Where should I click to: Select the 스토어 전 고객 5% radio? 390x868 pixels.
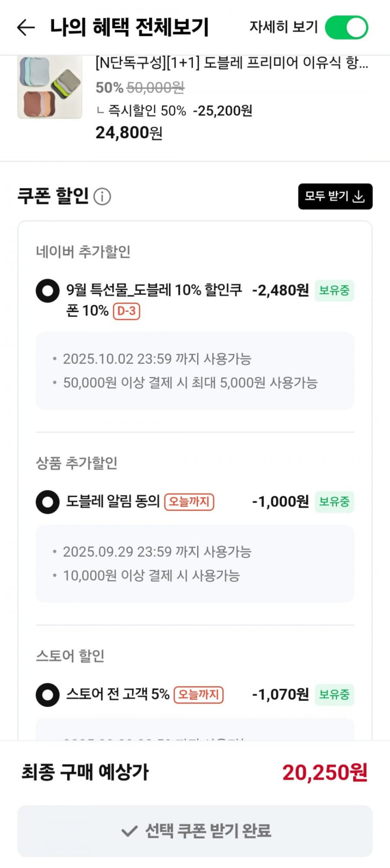48,695
